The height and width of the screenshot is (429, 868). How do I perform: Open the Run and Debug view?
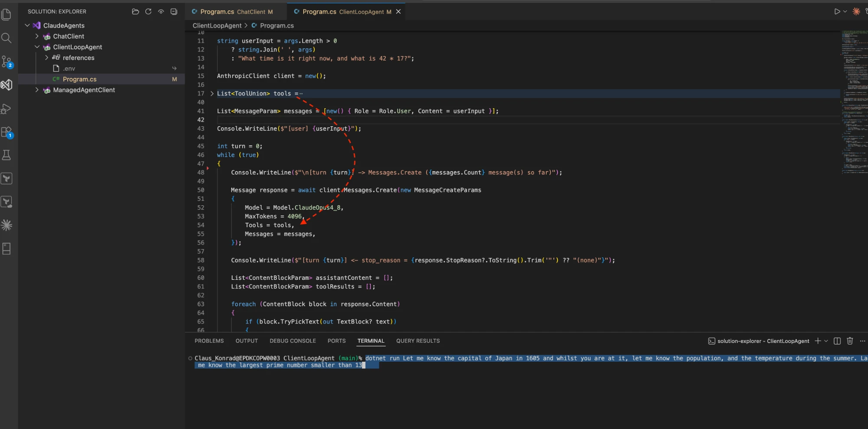tap(7, 108)
